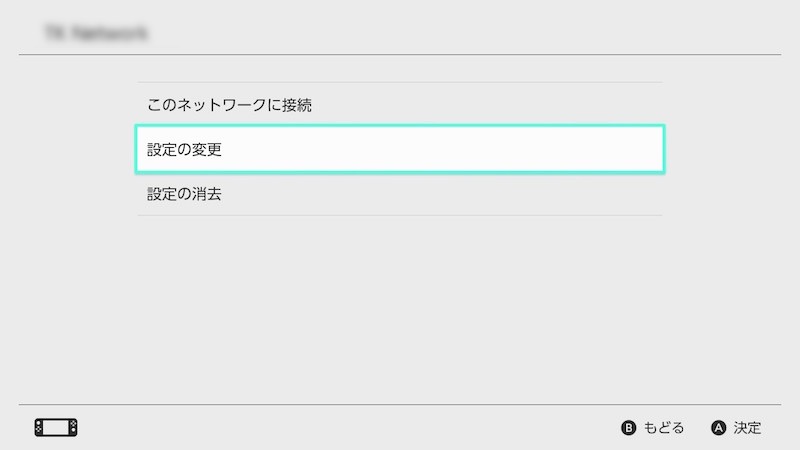Click the circled B glyph beside もどる
Screen dimensions: 800x450
(629, 428)
